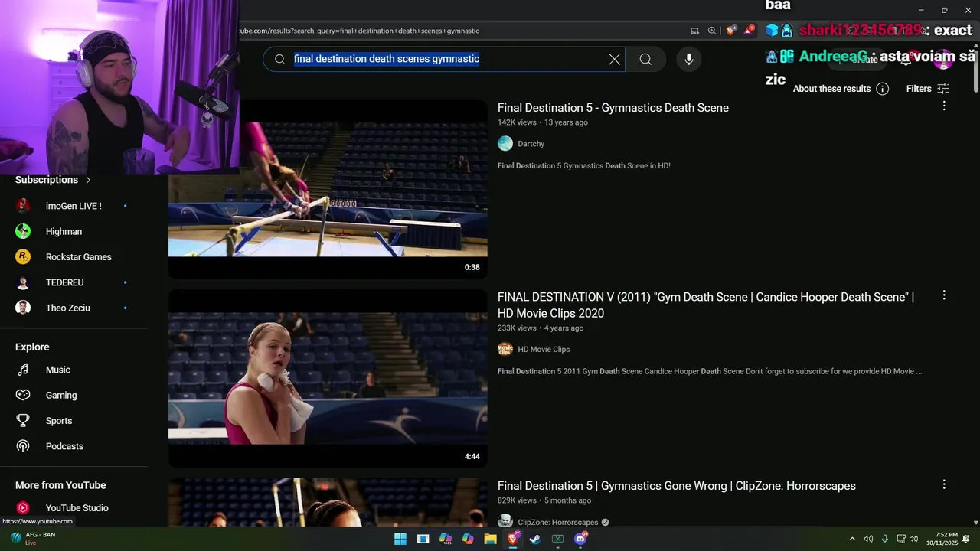
Task: Open Steam from the taskbar
Action: 535,539
